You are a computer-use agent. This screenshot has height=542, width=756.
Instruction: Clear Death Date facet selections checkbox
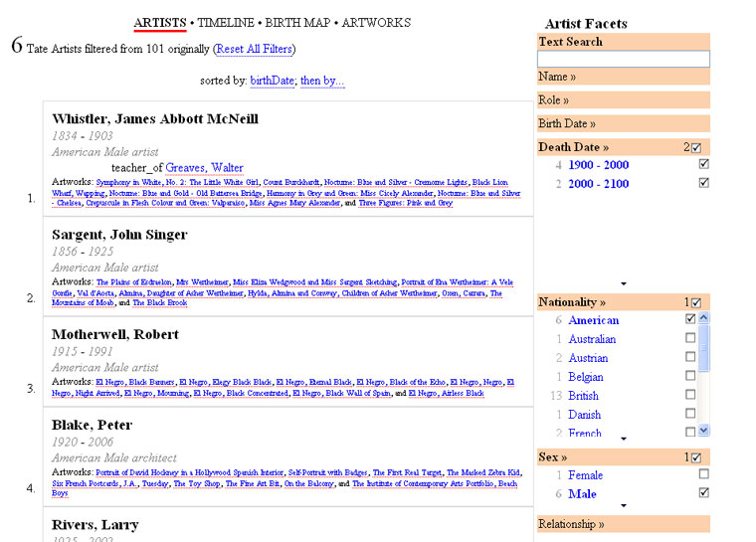tap(695, 148)
